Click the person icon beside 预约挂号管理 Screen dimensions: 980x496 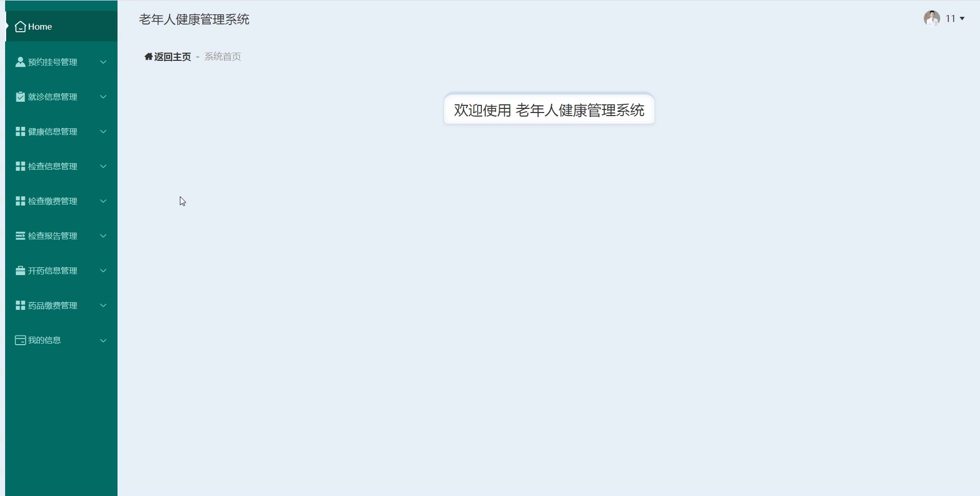(x=20, y=62)
